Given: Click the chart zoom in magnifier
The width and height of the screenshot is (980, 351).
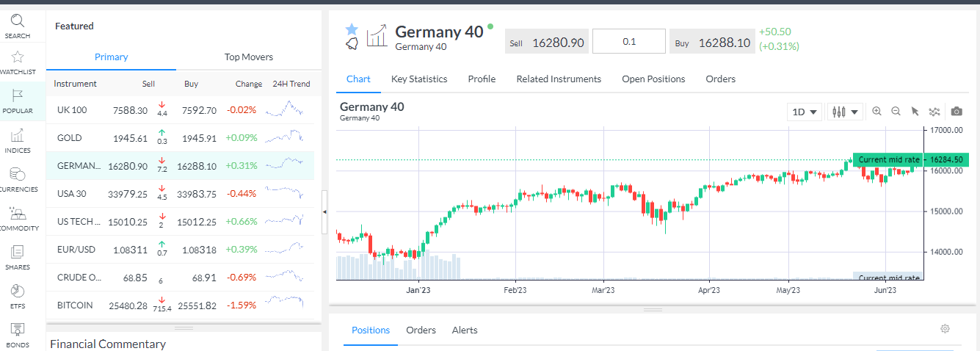Looking at the screenshot, I should (876, 112).
